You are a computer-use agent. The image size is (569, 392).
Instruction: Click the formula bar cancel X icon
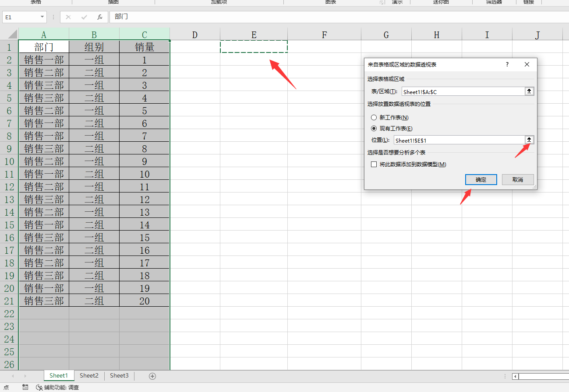(68, 17)
